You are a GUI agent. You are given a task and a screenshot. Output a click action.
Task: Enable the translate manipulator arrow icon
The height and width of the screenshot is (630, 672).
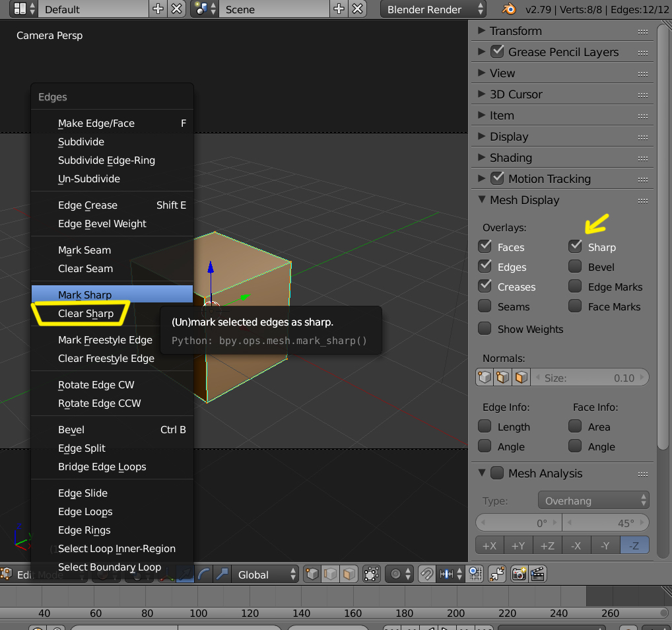(x=185, y=575)
